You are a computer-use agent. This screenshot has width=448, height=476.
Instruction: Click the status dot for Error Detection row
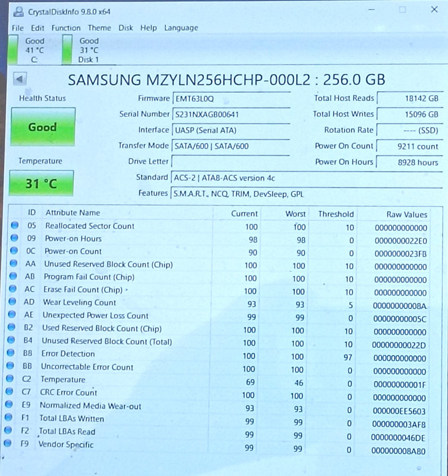(x=11, y=353)
